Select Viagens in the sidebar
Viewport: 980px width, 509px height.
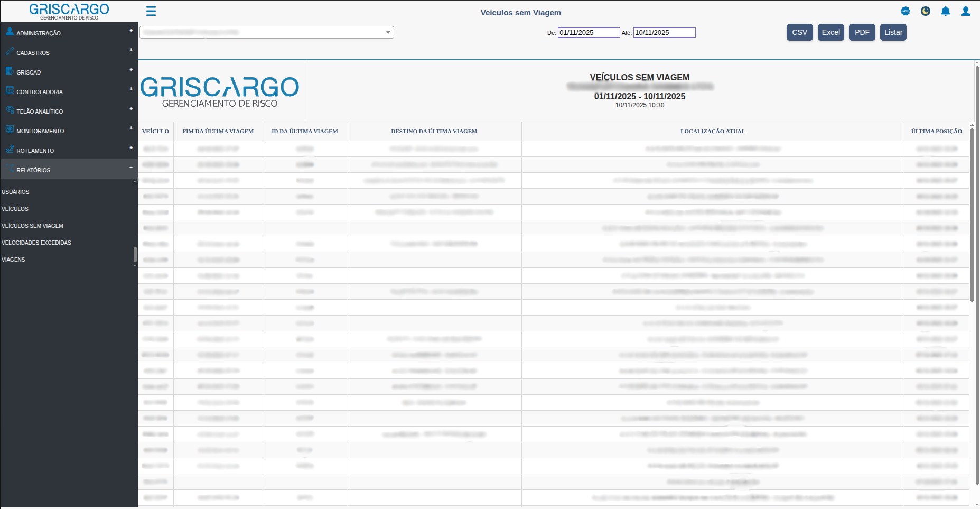point(13,260)
